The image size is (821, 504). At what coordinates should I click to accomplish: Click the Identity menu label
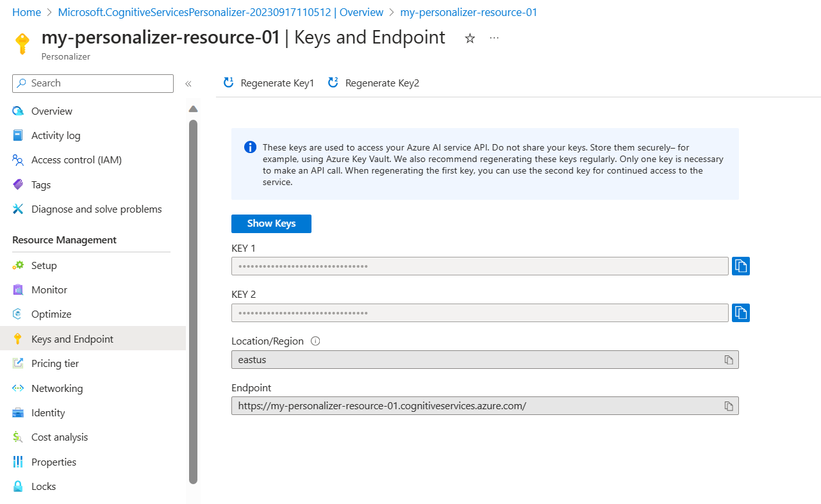(48, 413)
